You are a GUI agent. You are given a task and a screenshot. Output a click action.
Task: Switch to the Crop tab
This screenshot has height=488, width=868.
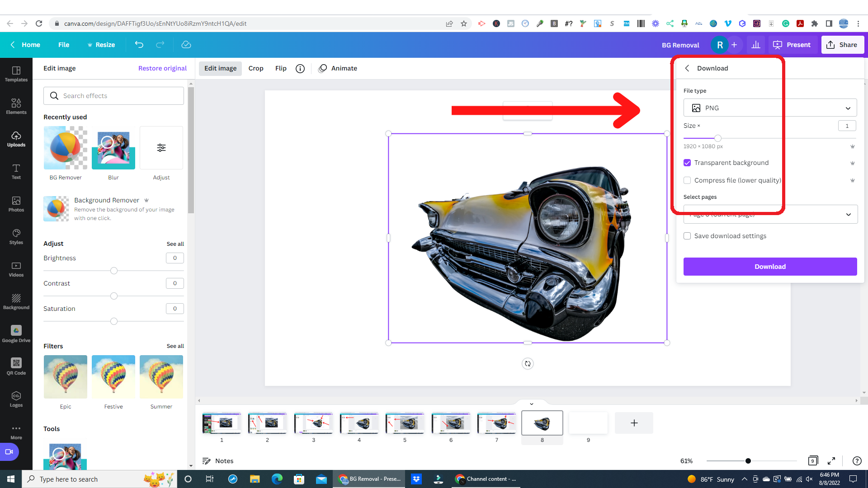[x=256, y=68]
